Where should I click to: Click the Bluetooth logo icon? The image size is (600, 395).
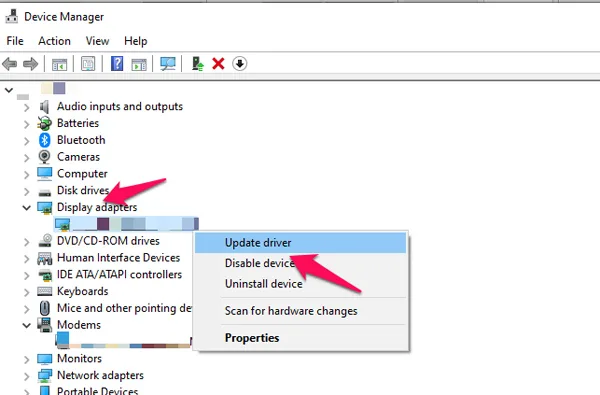pos(45,140)
